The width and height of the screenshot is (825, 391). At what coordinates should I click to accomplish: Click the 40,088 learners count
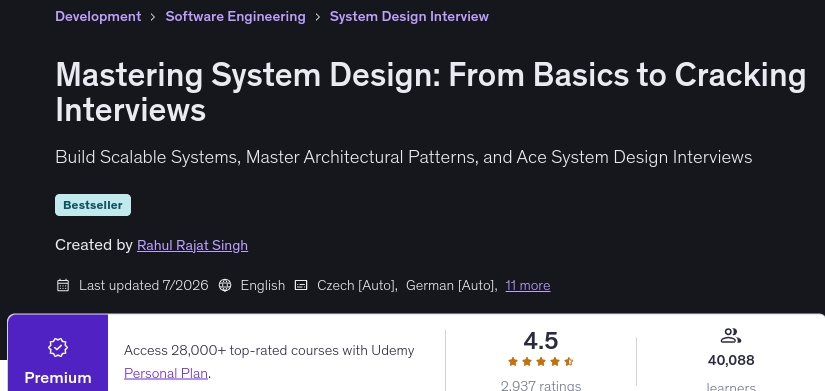(731, 360)
